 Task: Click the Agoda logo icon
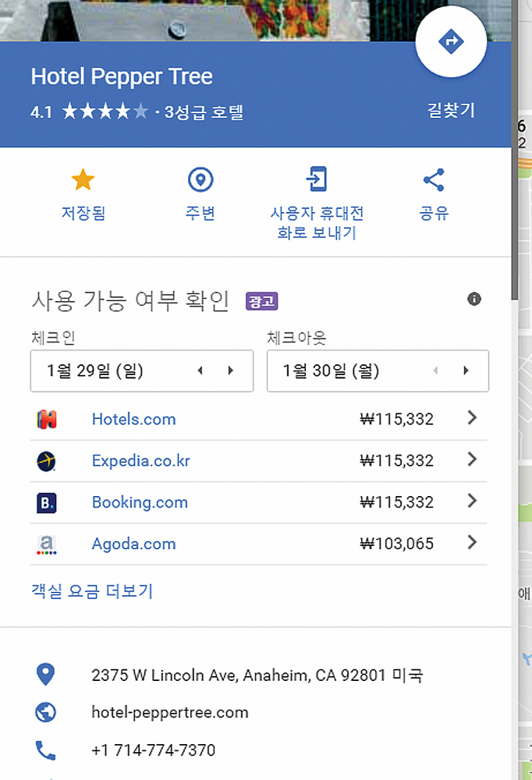click(x=46, y=544)
